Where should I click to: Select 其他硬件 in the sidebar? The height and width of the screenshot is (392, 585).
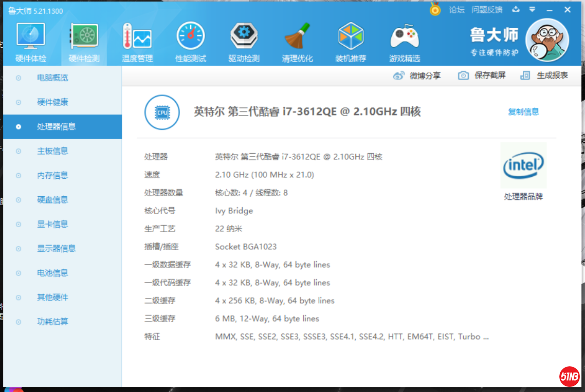coord(62,297)
